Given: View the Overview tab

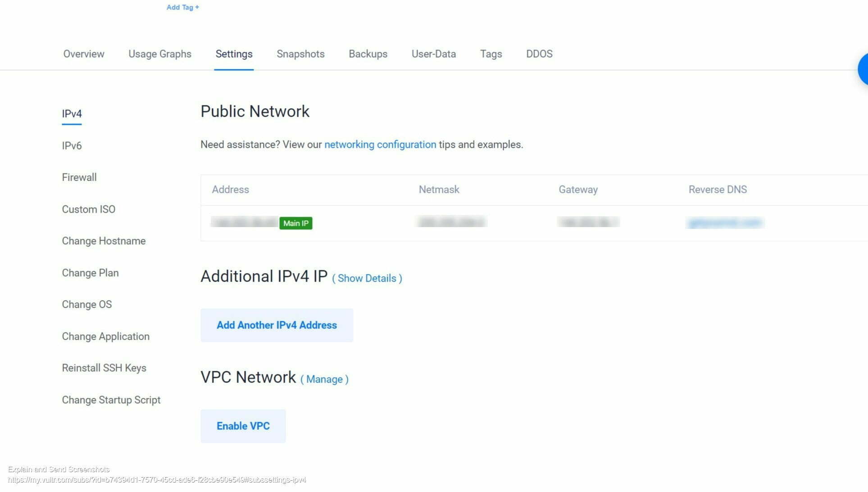Looking at the screenshot, I should (x=83, y=54).
